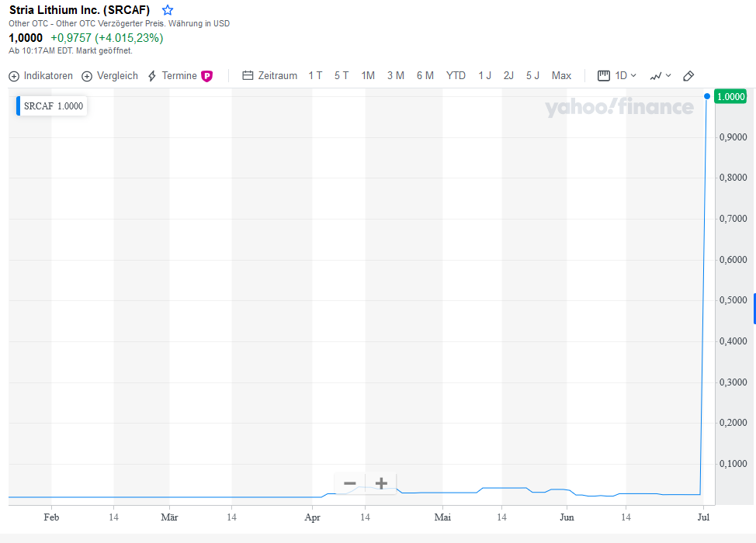This screenshot has width=756, height=543.
Task: Switch to the YTD range tab
Action: click(456, 75)
